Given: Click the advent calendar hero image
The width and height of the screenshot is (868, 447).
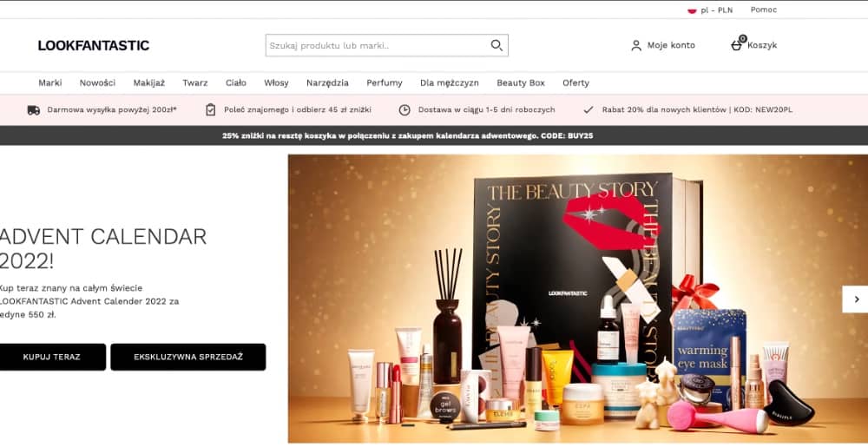Looking at the screenshot, I should pyautogui.click(x=578, y=299).
